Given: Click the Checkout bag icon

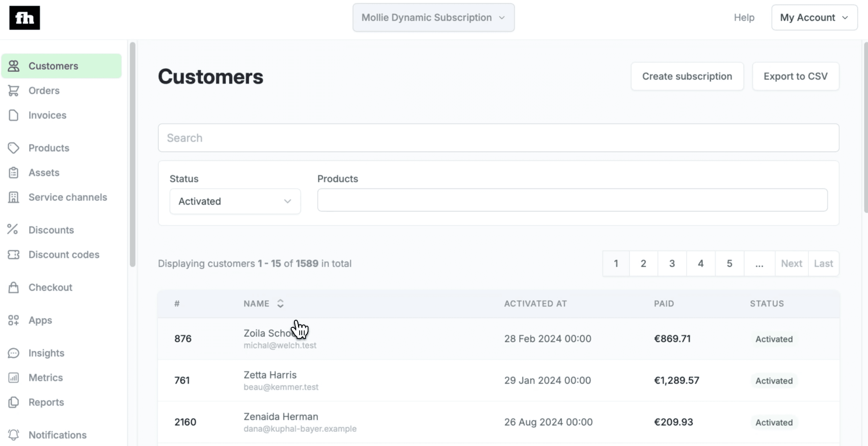Looking at the screenshot, I should [14, 287].
